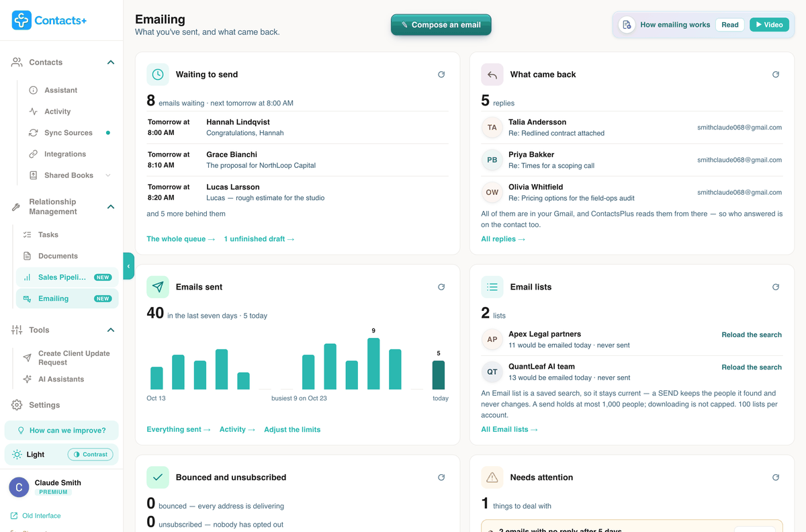Open the Priya Bakker reply row
This screenshot has width=806, height=532.
(632, 160)
